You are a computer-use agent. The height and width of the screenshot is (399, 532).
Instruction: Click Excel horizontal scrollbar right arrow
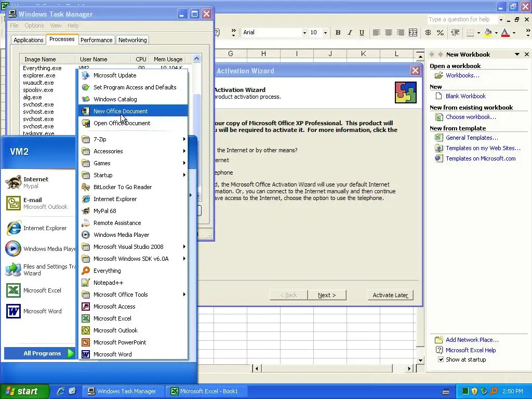coord(409,368)
